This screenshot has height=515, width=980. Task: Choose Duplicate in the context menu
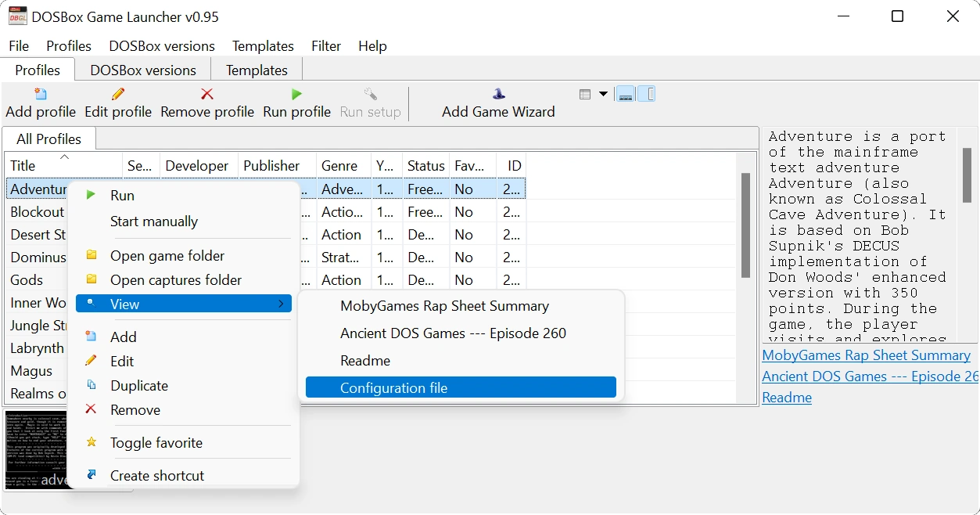(138, 385)
